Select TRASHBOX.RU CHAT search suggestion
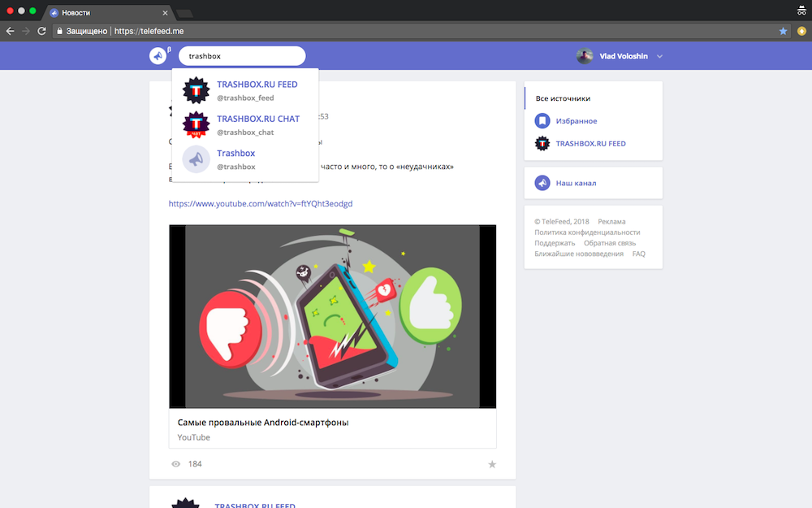 click(x=245, y=125)
